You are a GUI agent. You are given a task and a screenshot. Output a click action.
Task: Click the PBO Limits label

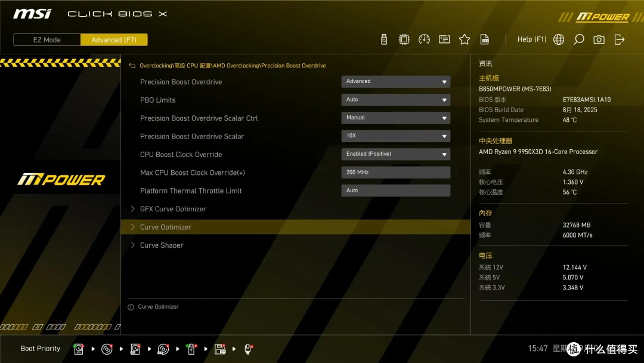(157, 100)
